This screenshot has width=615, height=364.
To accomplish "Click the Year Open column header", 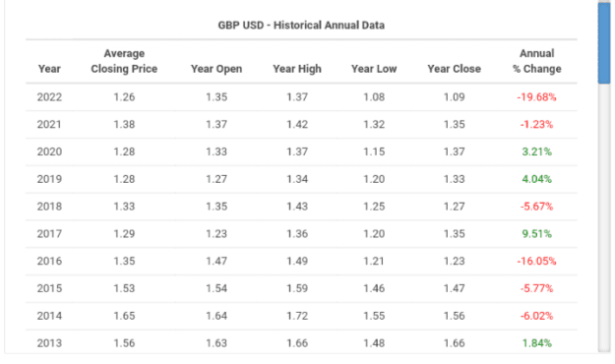I will pyautogui.click(x=216, y=69).
